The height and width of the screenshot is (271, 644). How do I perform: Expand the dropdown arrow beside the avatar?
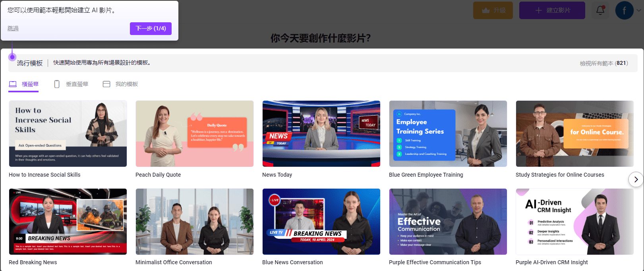pyautogui.click(x=638, y=11)
